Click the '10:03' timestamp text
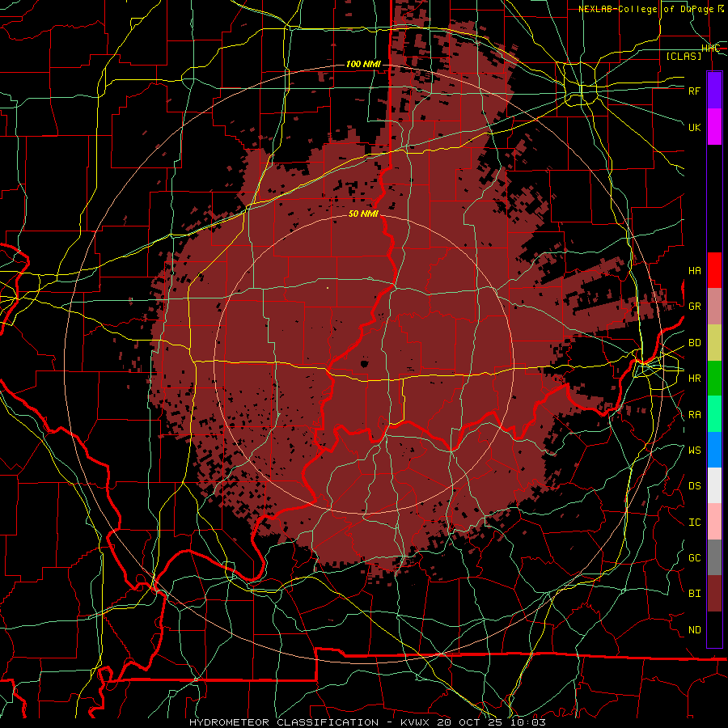728x728 pixels. 528,722
